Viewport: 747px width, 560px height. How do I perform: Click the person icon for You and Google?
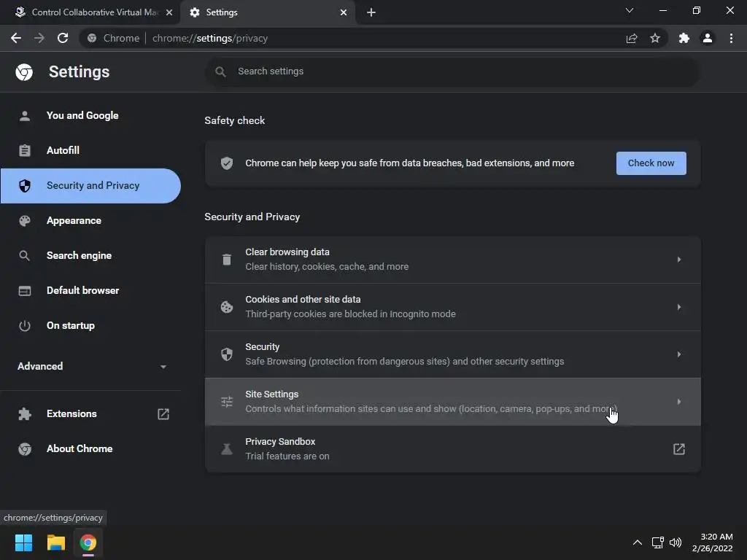pyautogui.click(x=25, y=116)
